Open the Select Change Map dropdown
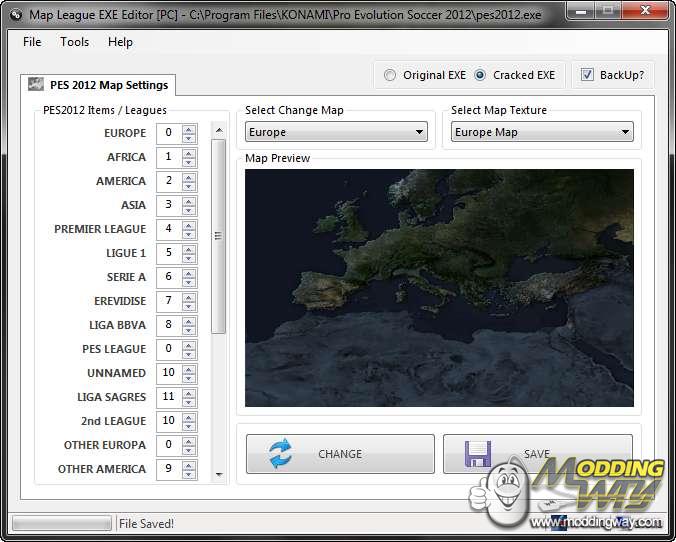 coord(336,132)
